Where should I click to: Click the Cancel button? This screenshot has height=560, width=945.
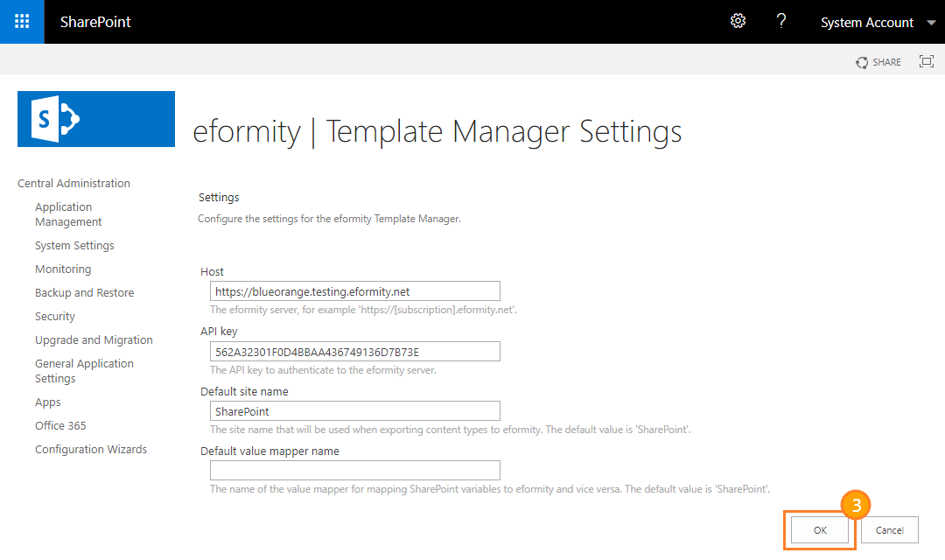tap(890, 530)
